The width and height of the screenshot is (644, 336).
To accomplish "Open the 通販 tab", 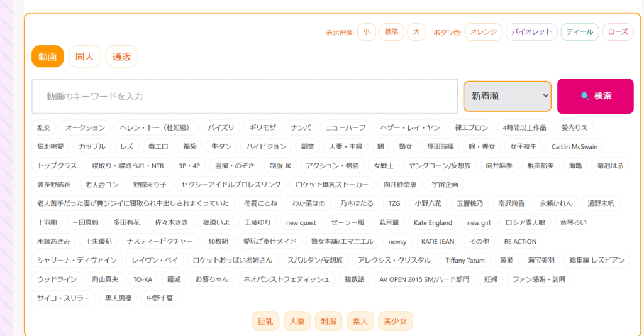I will coord(121,57).
